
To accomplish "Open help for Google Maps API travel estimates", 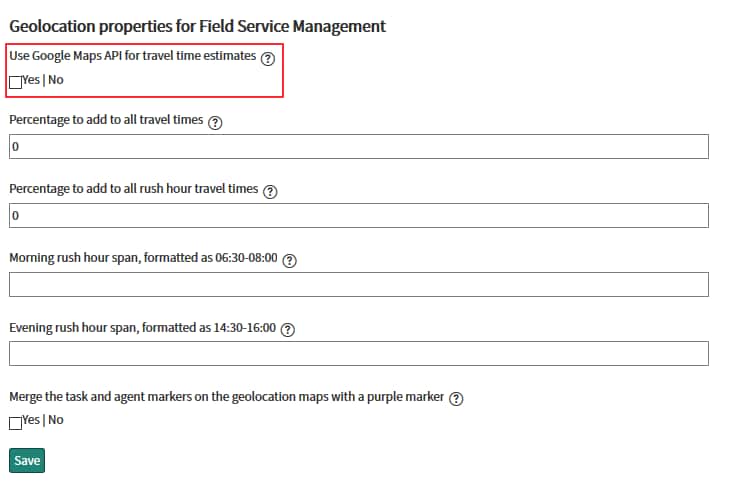I will tap(268, 59).
